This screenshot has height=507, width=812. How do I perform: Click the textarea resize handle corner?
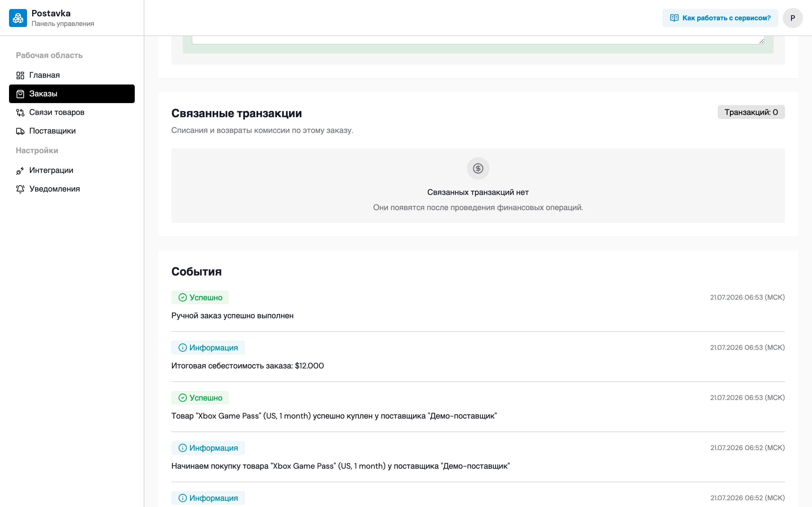(x=761, y=41)
